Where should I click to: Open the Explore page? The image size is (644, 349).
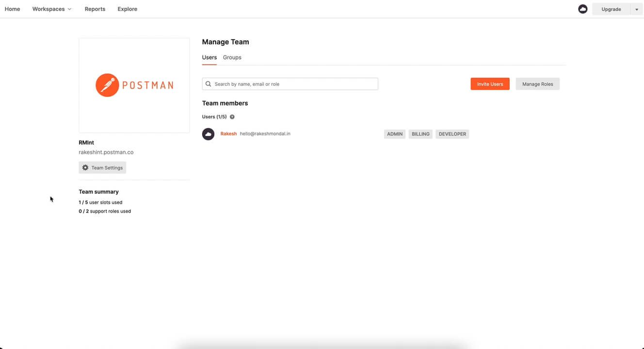point(127,9)
